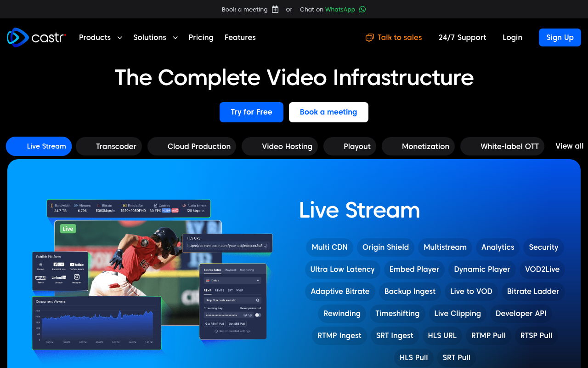Click the Chat on WhatsApp link
Image resolution: width=588 pixels, height=368 pixels.
click(x=333, y=9)
